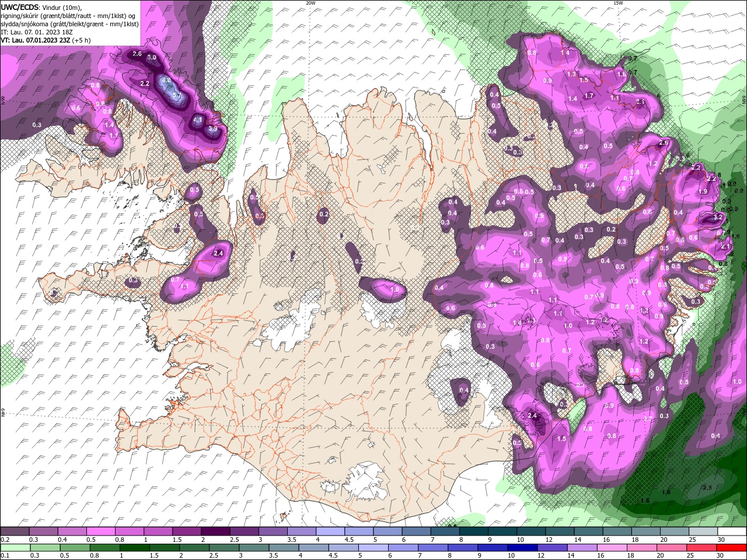Click the '12' label in the upper legend row
This screenshot has height=560, width=747.
point(549,540)
